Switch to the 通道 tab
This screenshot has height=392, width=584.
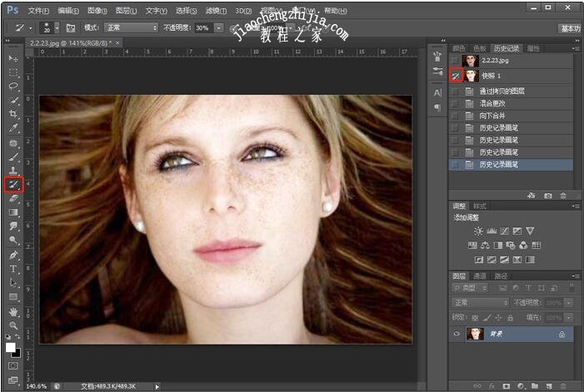pyautogui.click(x=480, y=275)
